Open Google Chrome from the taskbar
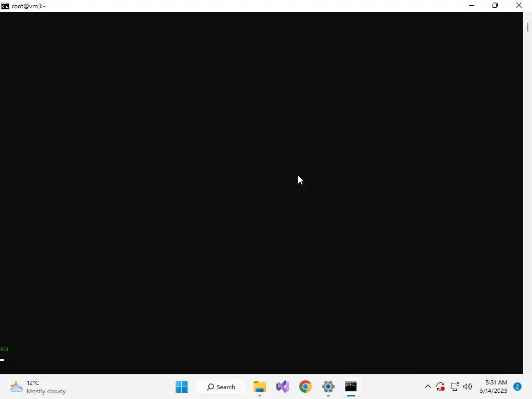532x399 pixels. pos(305,387)
